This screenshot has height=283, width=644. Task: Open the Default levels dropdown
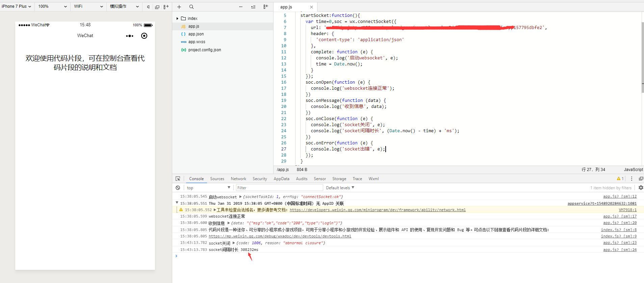pos(340,188)
